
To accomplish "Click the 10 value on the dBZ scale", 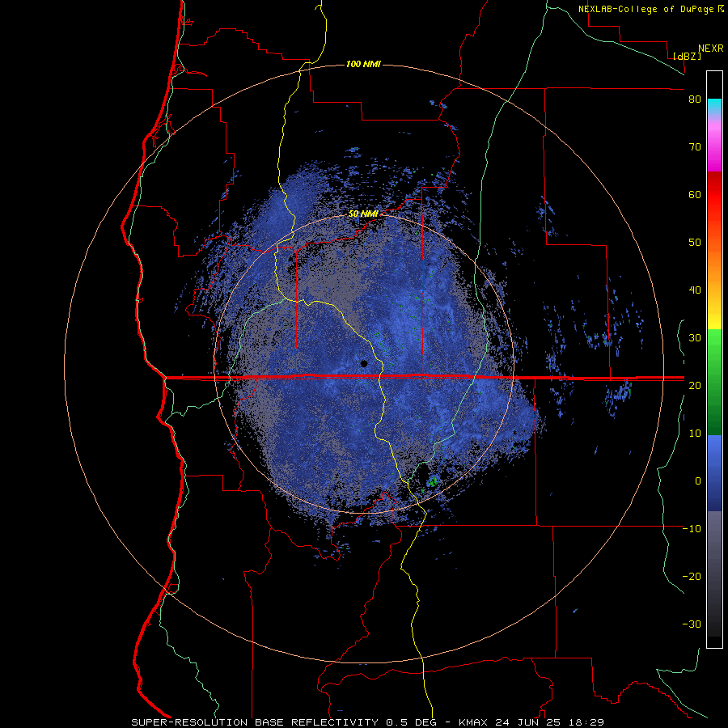I will click(x=695, y=434).
